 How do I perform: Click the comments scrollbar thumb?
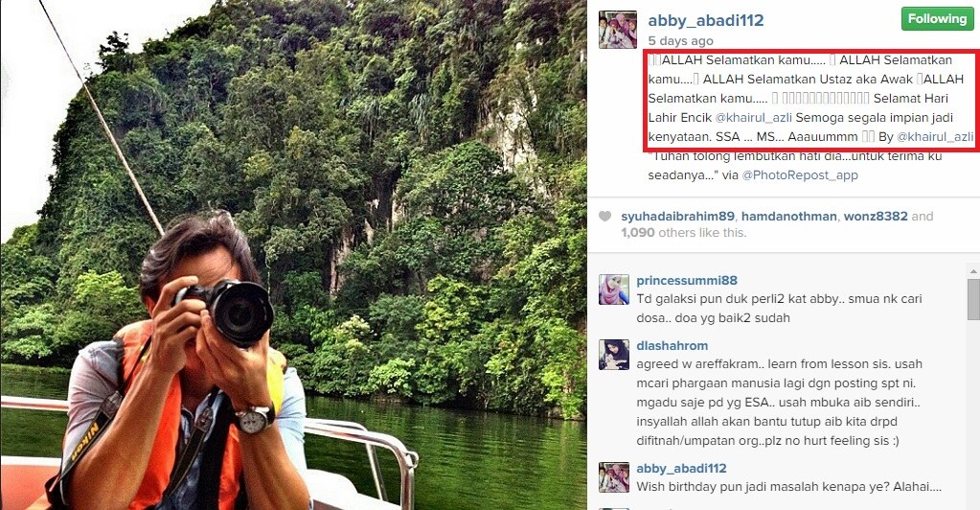(x=973, y=298)
